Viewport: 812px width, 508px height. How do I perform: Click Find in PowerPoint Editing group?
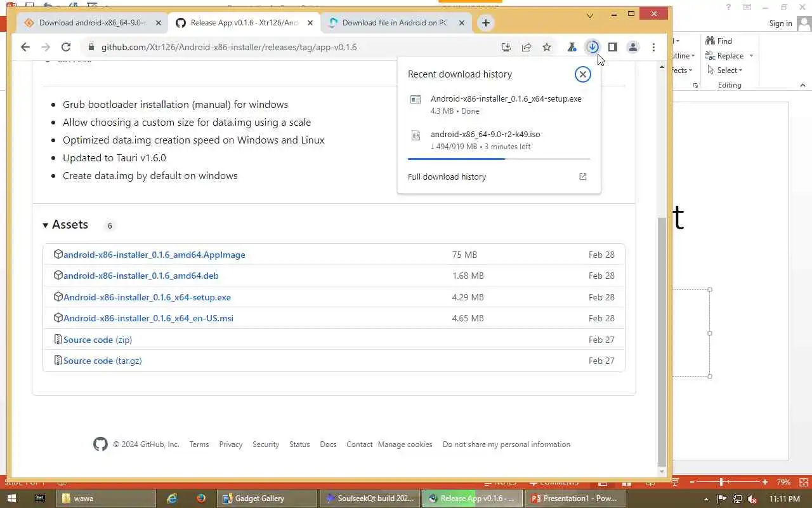click(719, 41)
